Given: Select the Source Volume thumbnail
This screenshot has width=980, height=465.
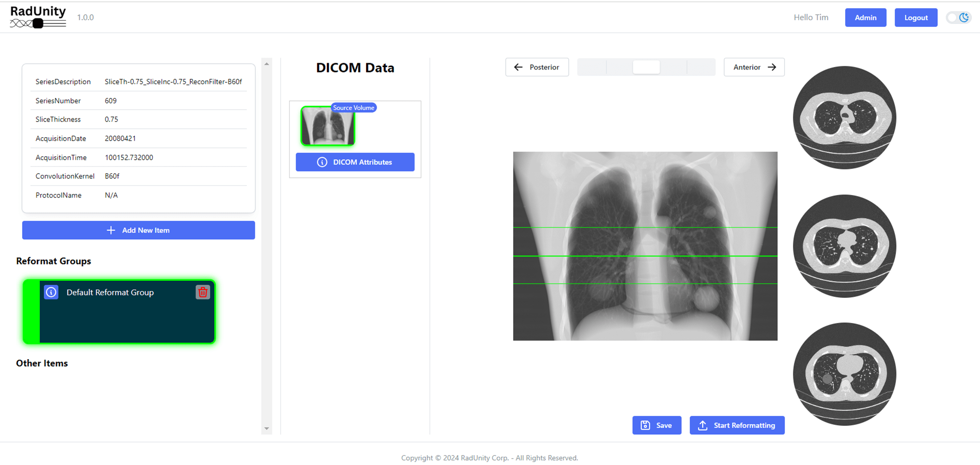Looking at the screenshot, I should coord(327,126).
